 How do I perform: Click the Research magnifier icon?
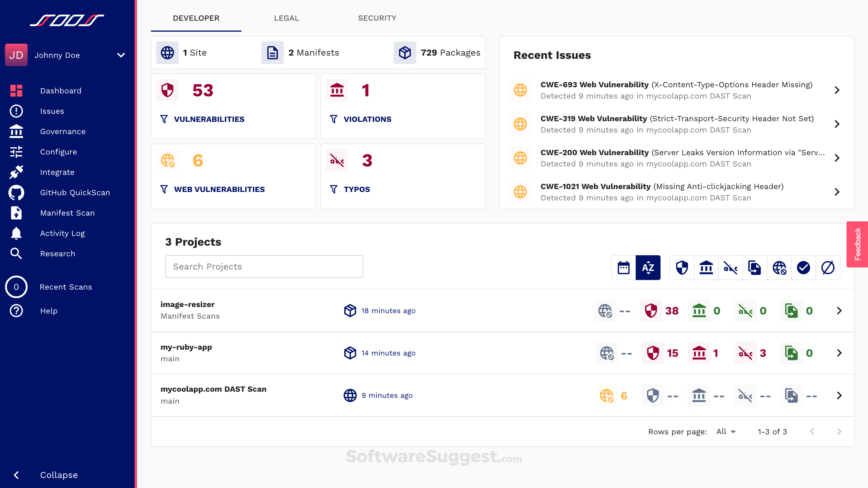pyautogui.click(x=16, y=253)
